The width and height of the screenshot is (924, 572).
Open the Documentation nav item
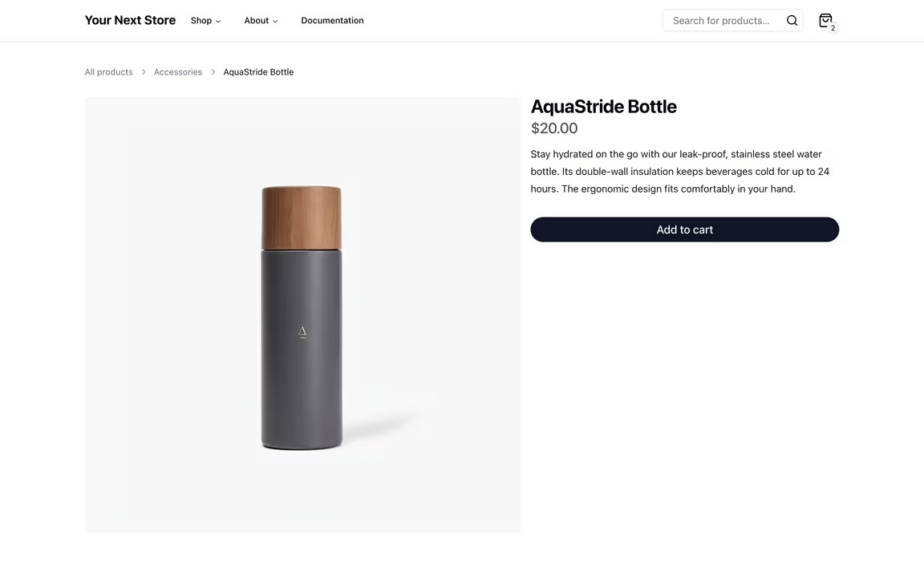332,21
